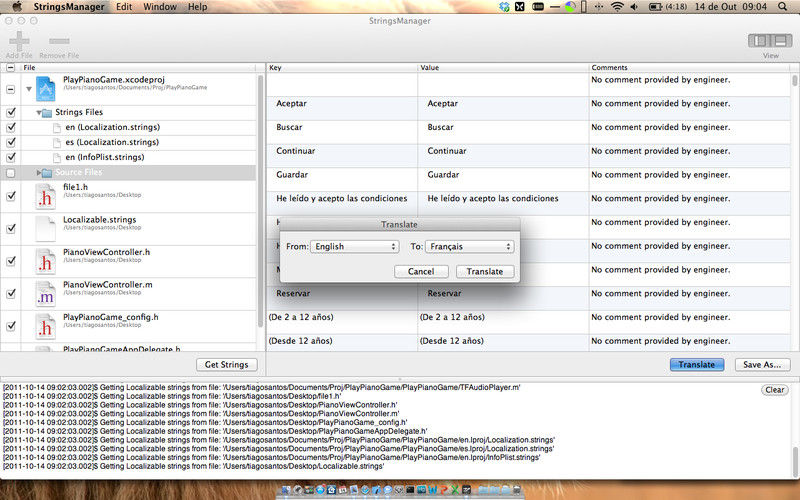Click the es (Localization.strings) document icon
Screen dimensions: 800x500
(x=57, y=142)
